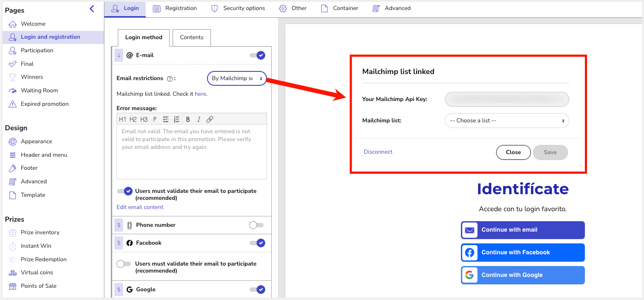Apply paragraph style in editor toolbar
This screenshot has width=644, height=300.
click(155, 119)
